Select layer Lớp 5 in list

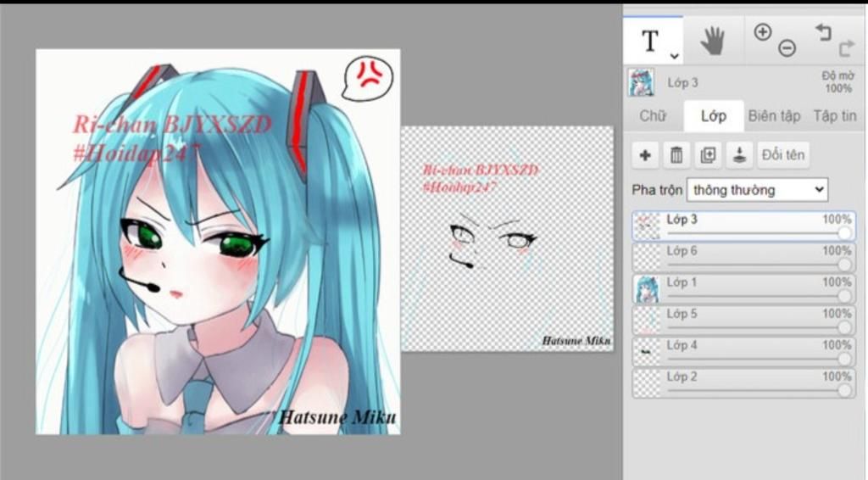coord(744,321)
